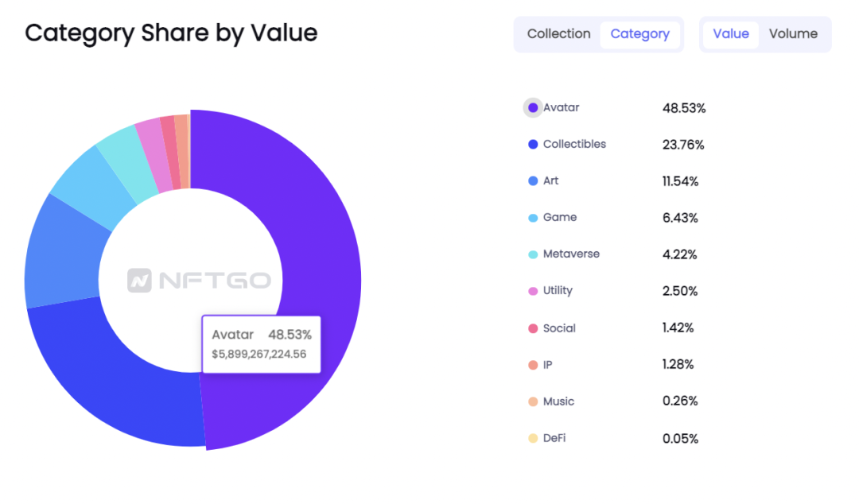The width and height of the screenshot is (859, 504).
Task: Click the Collectibles legend dot
Action: pos(532,145)
